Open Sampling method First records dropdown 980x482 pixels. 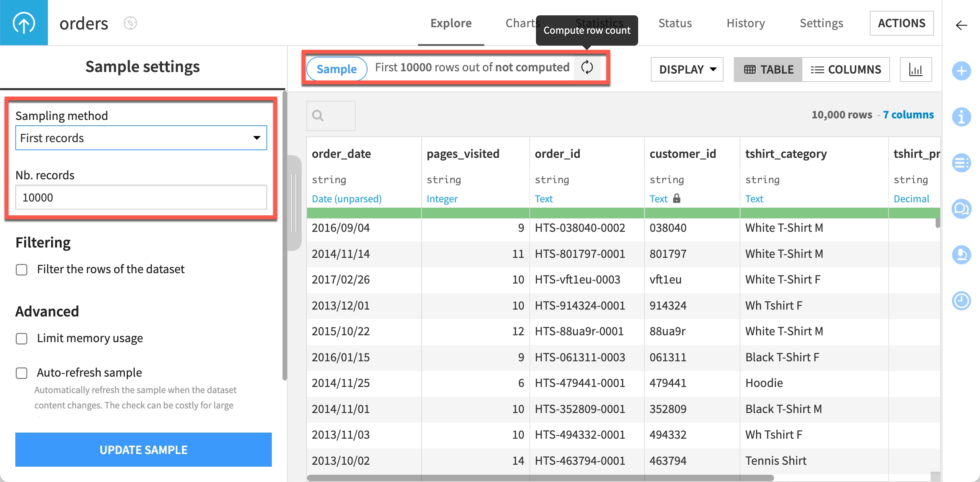[x=141, y=138]
